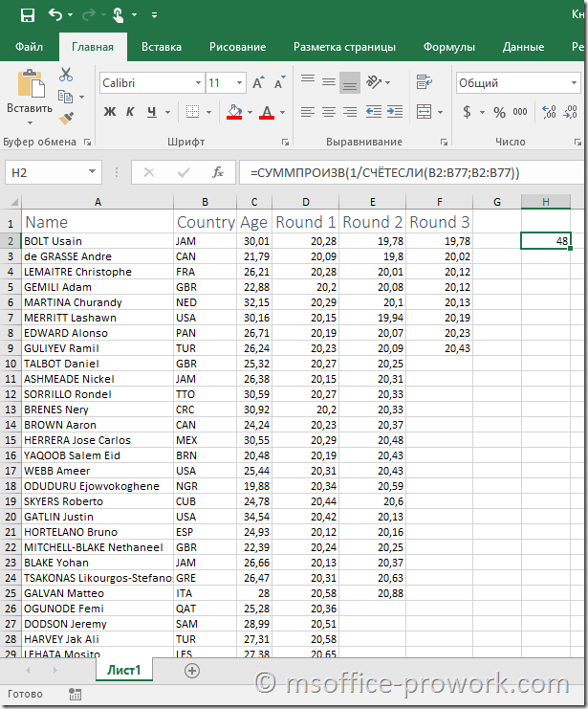Open the Insert Function fx icon
This screenshot has height=709, width=588.
pyautogui.click(x=218, y=173)
